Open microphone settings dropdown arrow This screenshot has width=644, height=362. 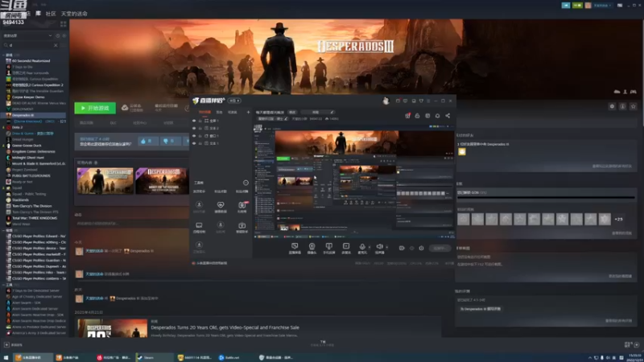(x=369, y=248)
